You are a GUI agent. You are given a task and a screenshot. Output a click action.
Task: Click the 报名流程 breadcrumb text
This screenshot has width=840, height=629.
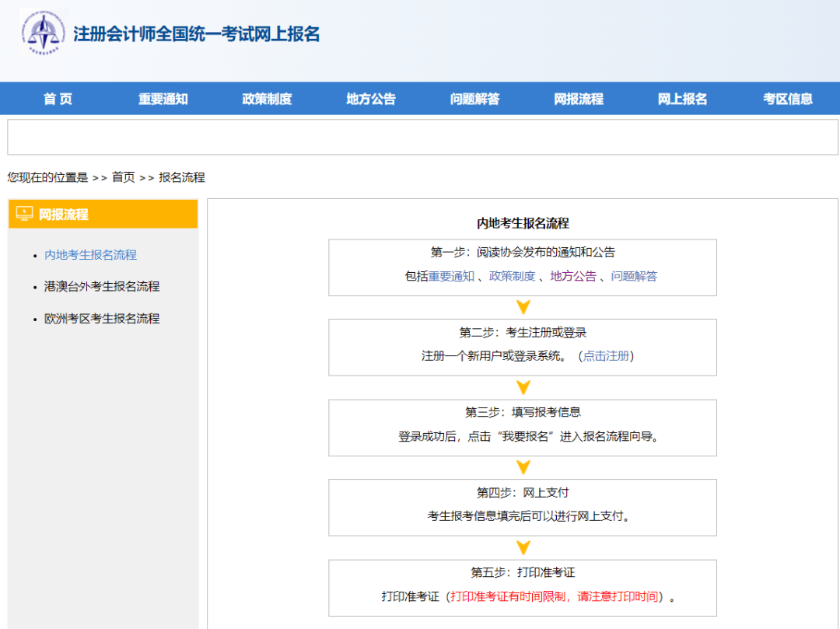click(x=181, y=177)
